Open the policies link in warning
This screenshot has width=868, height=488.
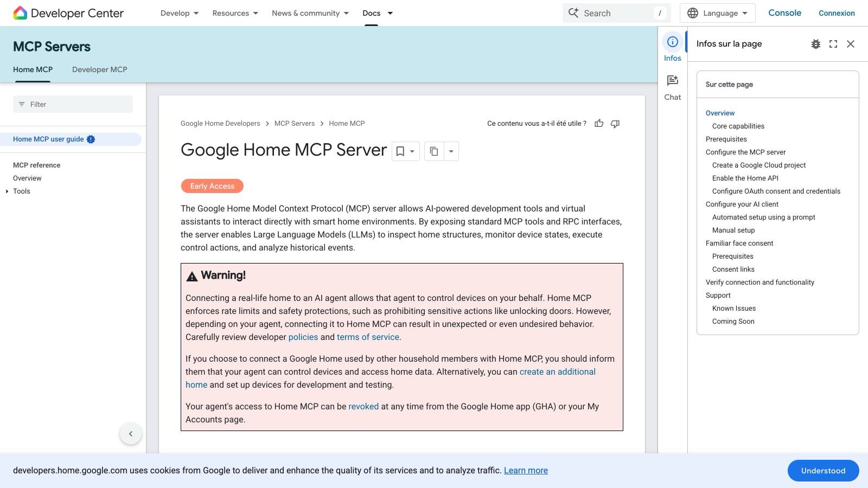pos(303,337)
